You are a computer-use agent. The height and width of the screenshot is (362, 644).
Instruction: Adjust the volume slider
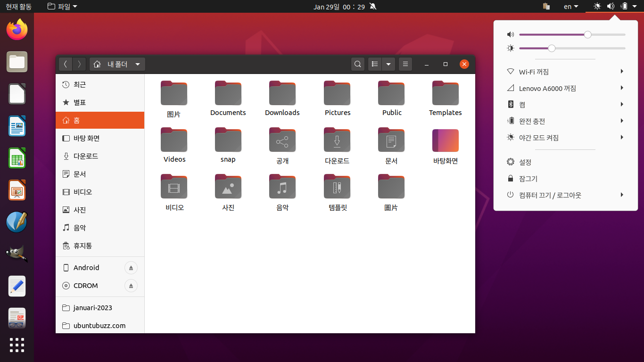tap(572, 34)
